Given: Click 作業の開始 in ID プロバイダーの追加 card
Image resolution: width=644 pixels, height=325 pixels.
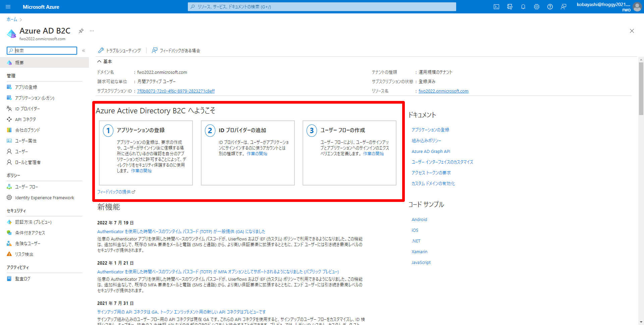Looking at the screenshot, I should pyautogui.click(x=257, y=154).
